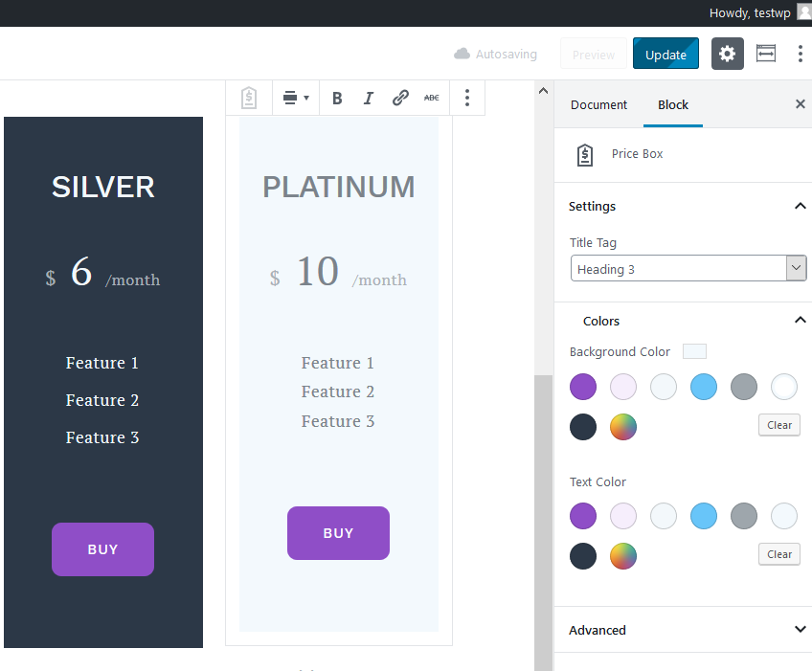This screenshot has height=671, width=812.
Task: Toggle the settings sidebar gear icon
Action: pyautogui.click(x=728, y=55)
